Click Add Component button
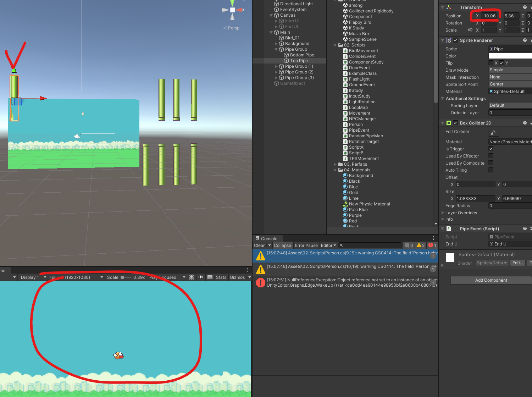The image size is (532, 397). coord(491,280)
